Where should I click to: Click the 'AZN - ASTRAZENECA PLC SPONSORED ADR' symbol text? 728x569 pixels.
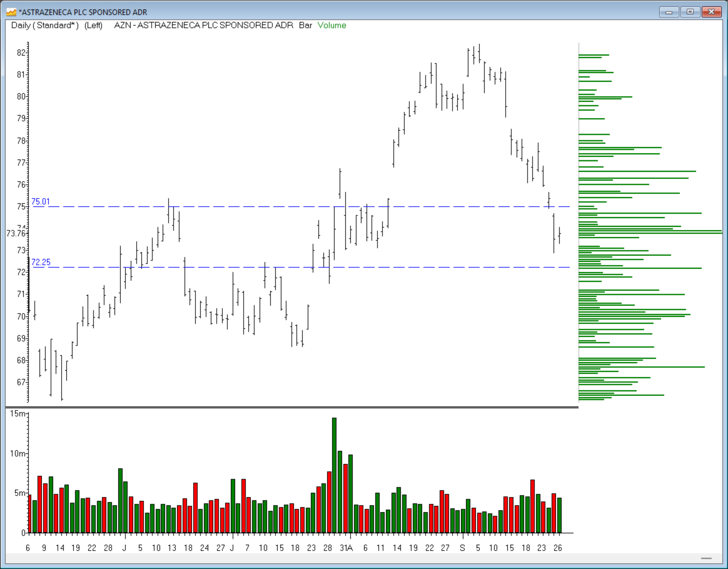[x=203, y=25]
